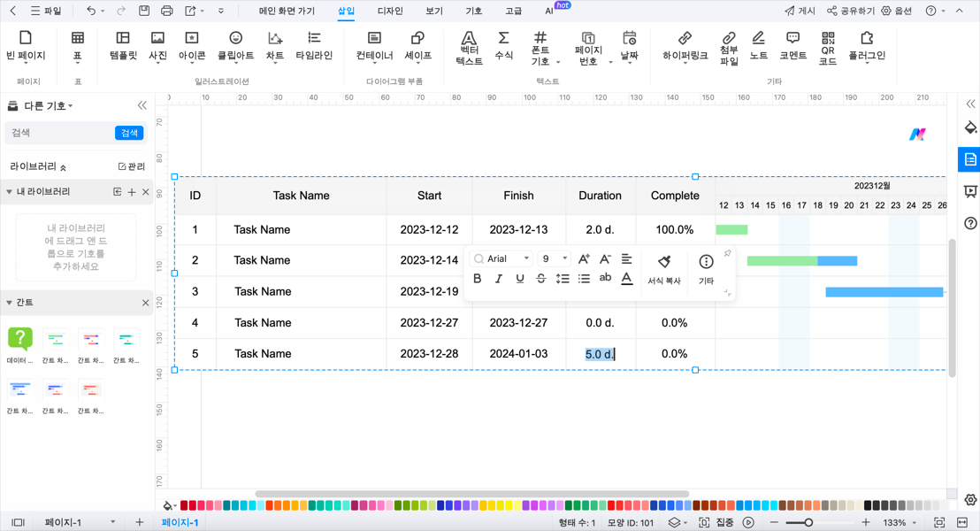Viewport: 980px width, 531px height.
Task: Insert a table (표)
Action: coord(78,46)
